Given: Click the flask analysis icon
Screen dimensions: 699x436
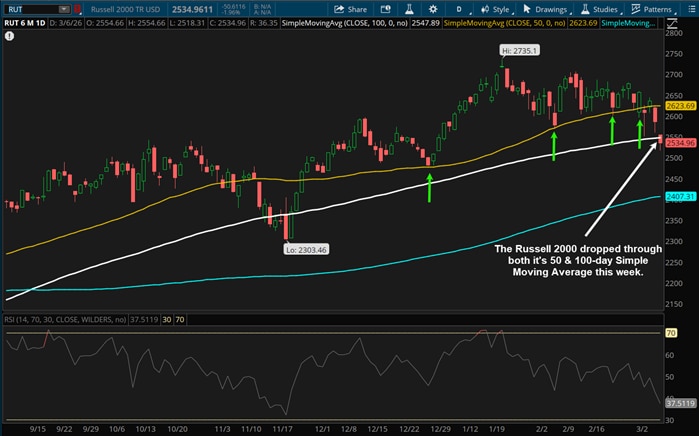Looking at the screenshot, I should pos(409,9).
